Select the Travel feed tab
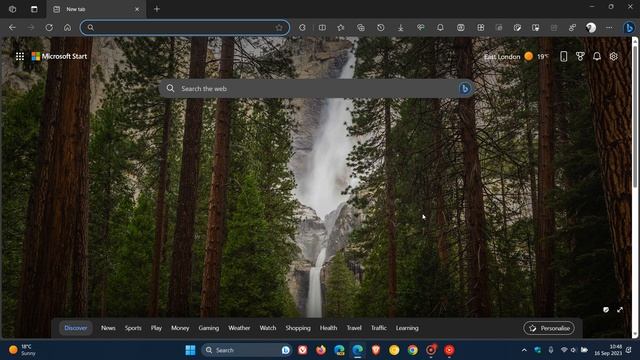Screen dimensions: 640x360 click(354, 328)
